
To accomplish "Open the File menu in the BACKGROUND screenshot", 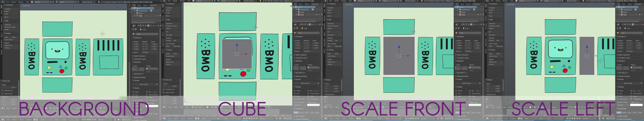I will click(x=8, y=2).
